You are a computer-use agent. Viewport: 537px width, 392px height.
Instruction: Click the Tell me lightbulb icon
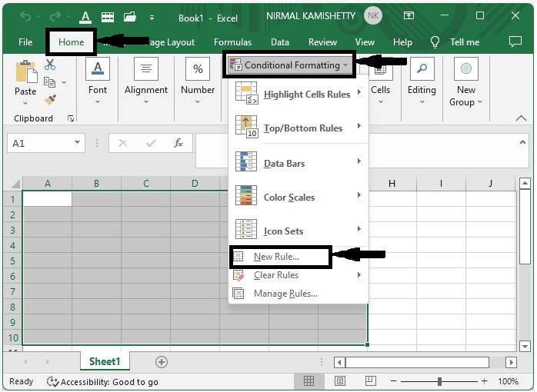coord(435,42)
